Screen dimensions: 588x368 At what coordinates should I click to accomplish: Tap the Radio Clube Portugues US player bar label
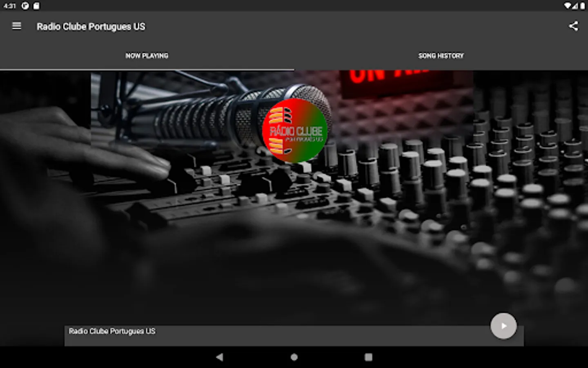click(112, 331)
